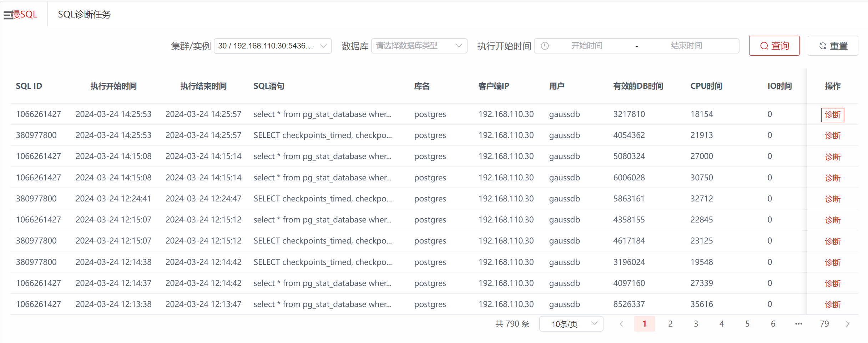Click the ellipsis to jump pages ahead
868x343 pixels.
pos(798,324)
